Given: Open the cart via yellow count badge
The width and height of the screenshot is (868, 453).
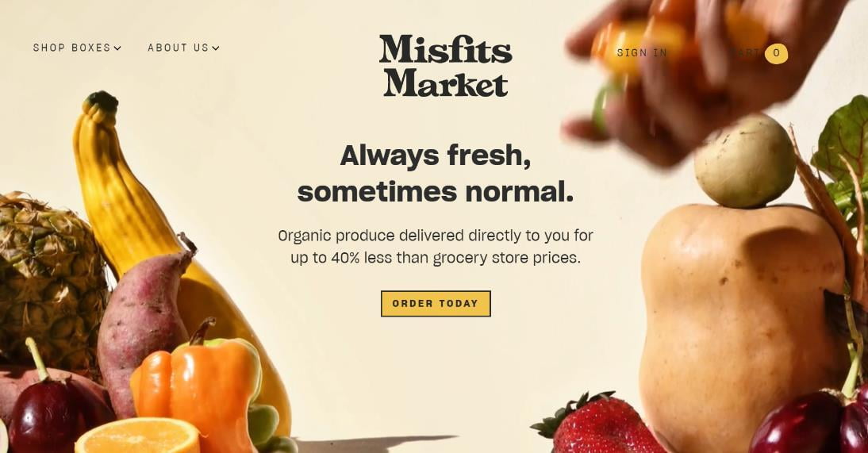Looking at the screenshot, I should coord(776,53).
